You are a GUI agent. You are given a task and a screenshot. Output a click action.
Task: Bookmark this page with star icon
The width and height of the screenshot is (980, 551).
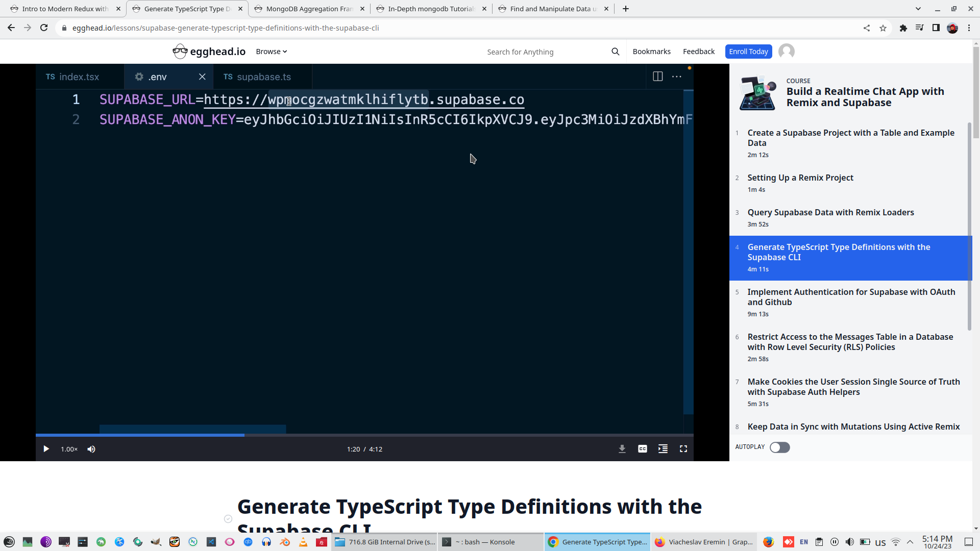coord(883,28)
